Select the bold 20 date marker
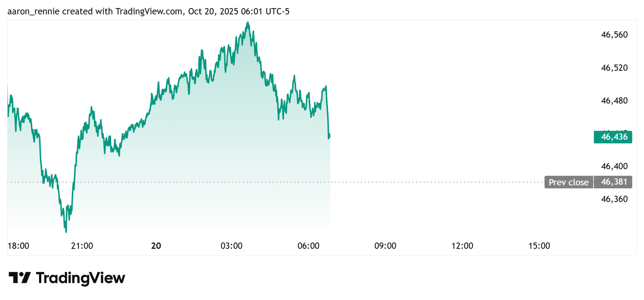Viewport: 644px width, 300px height. tap(156, 246)
